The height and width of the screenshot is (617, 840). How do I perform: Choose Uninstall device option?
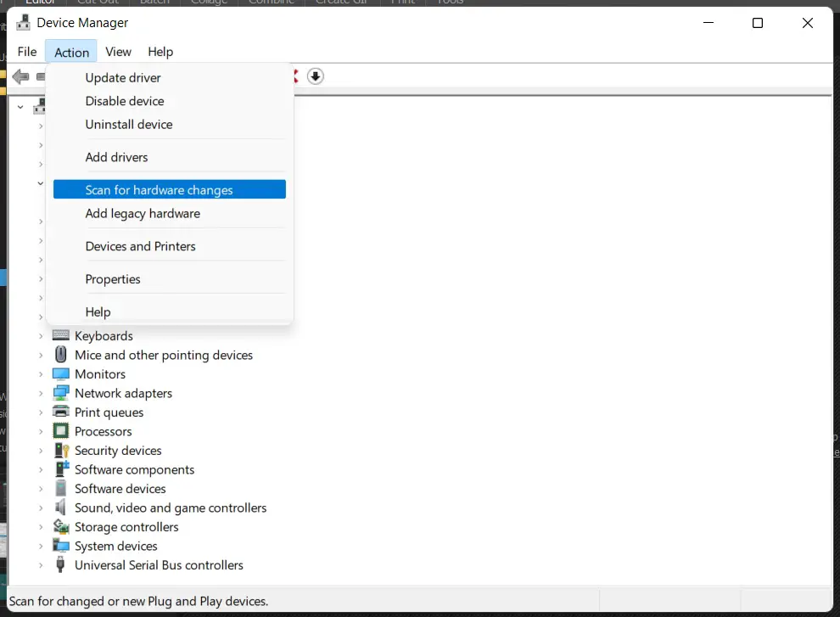[x=170, y=125]
